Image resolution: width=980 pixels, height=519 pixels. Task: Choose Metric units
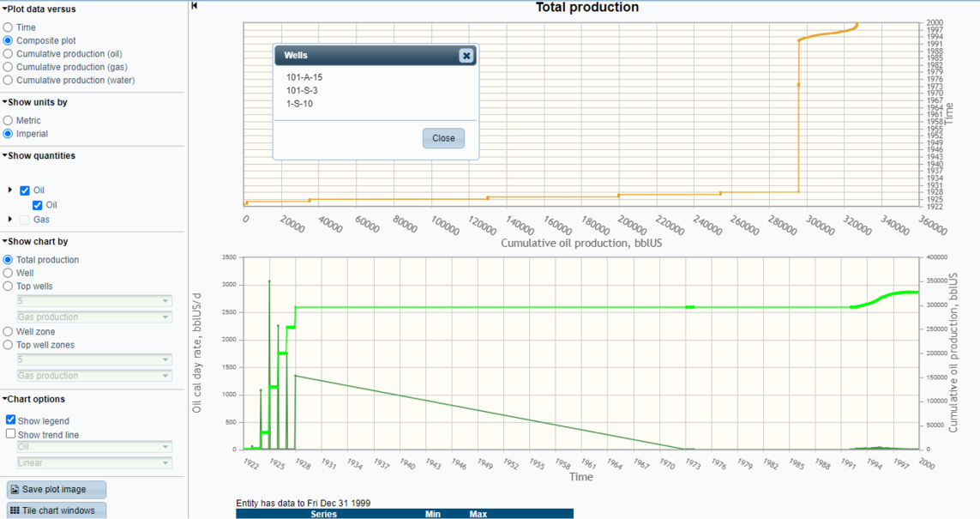point(8,121)
